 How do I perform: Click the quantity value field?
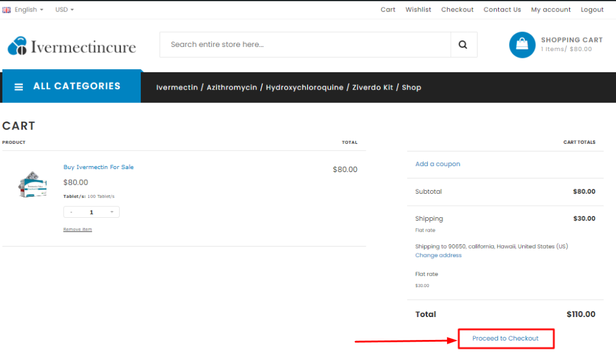coord(91,212)
